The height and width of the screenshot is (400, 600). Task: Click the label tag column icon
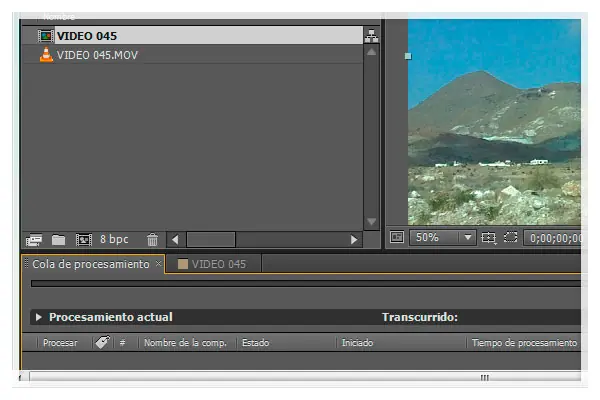pyautogui.click(x=102, y=342)
